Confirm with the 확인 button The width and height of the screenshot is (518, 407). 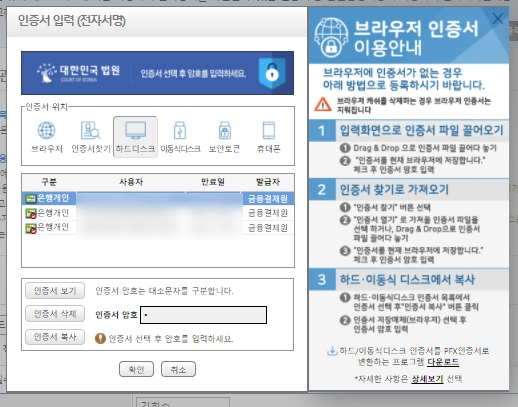point(136,369)
